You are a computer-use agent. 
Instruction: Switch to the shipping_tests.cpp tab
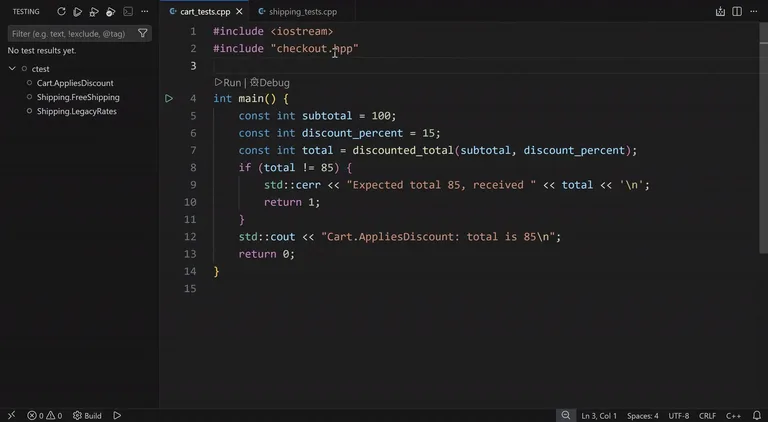point(303,11)
